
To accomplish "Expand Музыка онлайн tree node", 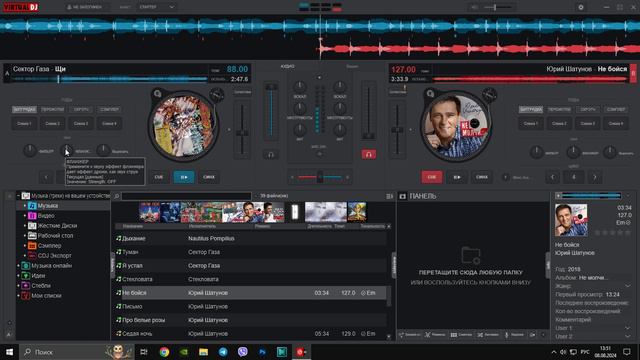I will coord(18,266).
